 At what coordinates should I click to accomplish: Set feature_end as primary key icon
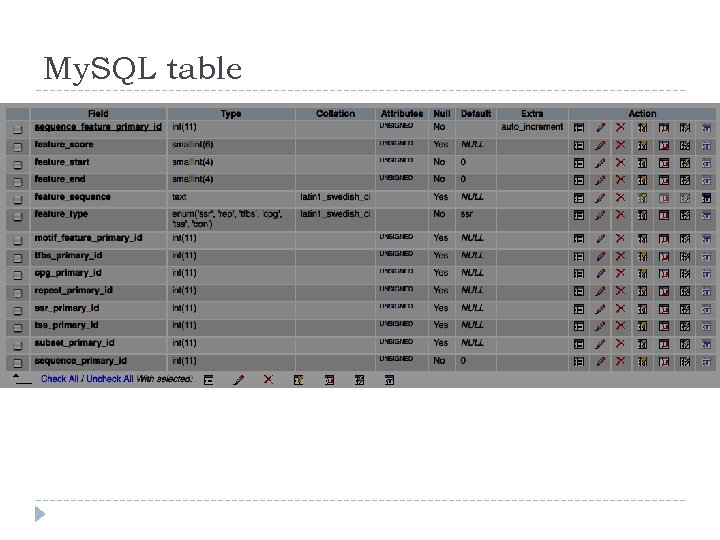coord(642,180)
